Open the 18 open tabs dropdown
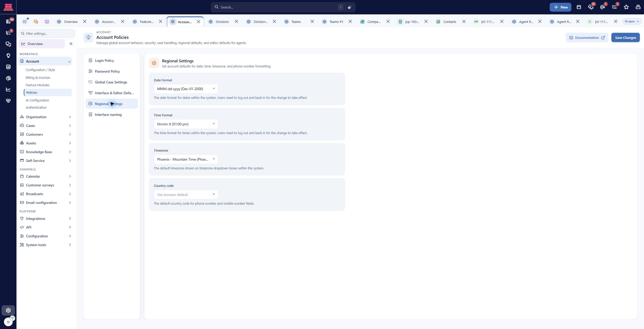The width and height of the screenshot is (644, 329). (632, 22)
